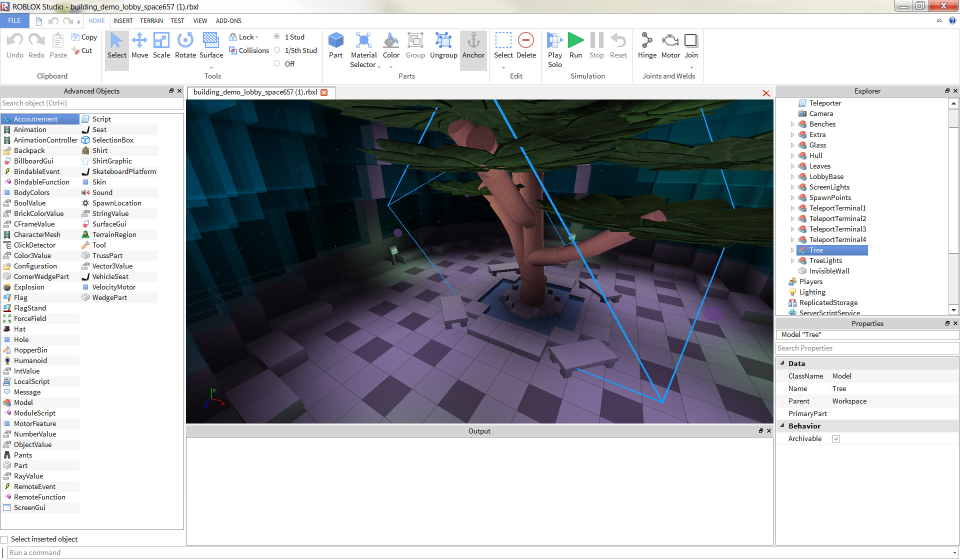This screenshot has height=560, width=960.
Task: Choose the Rotate tool
Action: 185,46
